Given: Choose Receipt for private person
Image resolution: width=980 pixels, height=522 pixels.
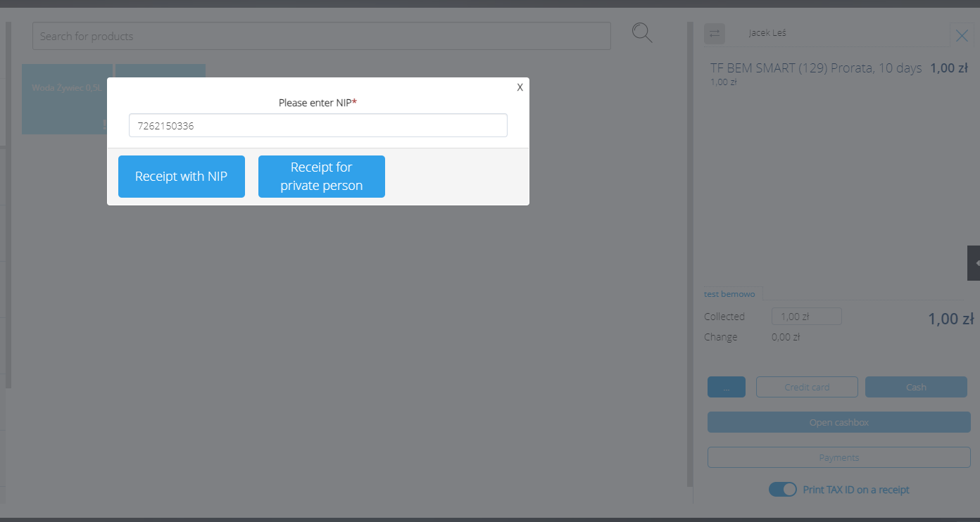Looking at the screenshot, I should coord(321,177).
